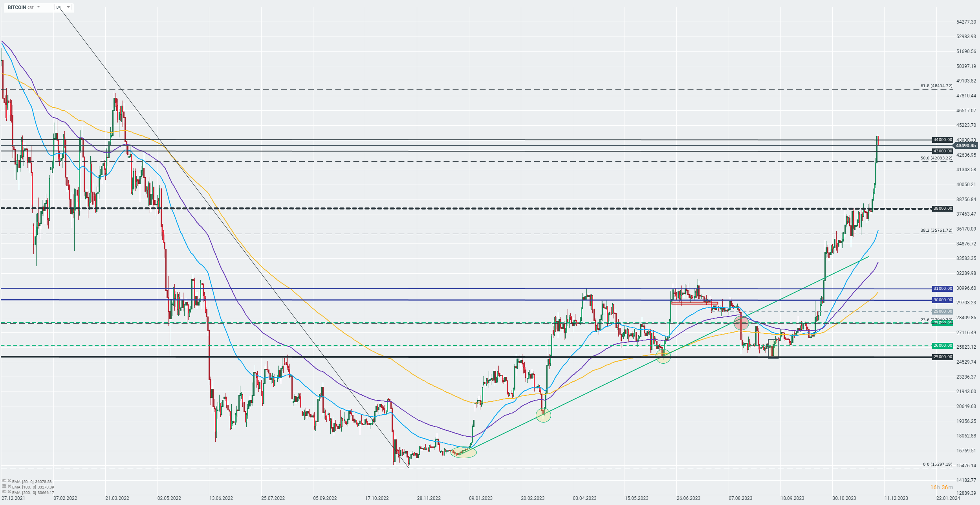Open the BITCOIN symbol dropdown arrow

click(38, 7)
